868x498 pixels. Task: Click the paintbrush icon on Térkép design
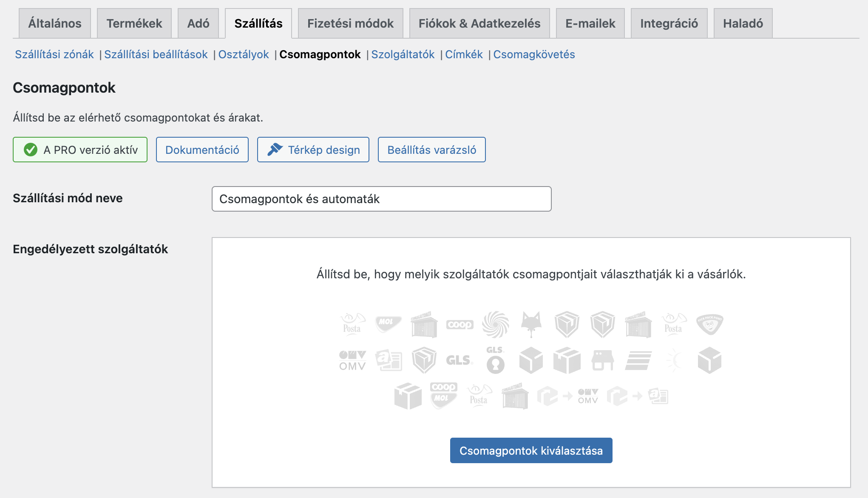275,150
